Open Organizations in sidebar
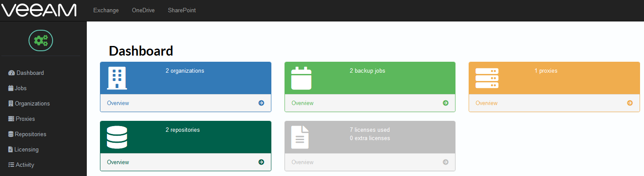644x176 pixels. pos(29,103)
